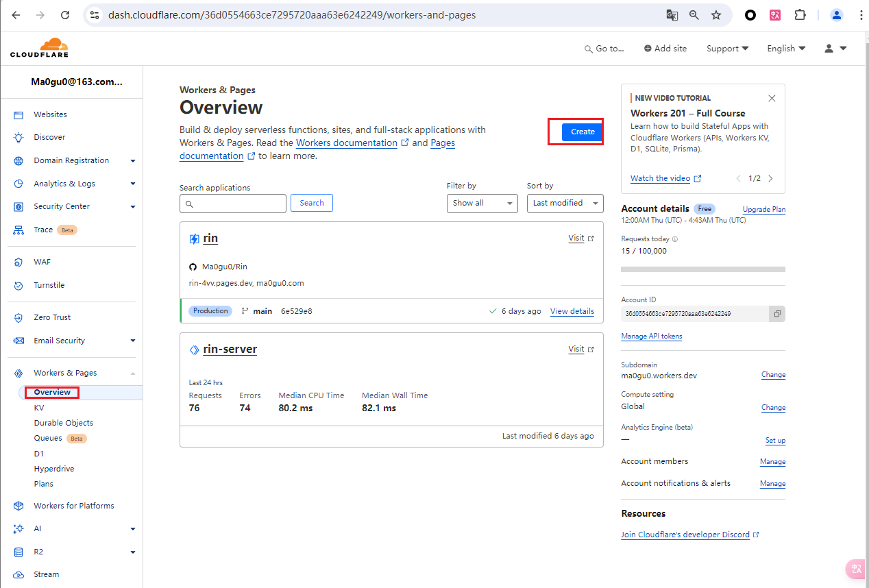Viewport: 869px width, 588px height.
Task: Go to next tutorial slide arrow
Action: point(771,179)
